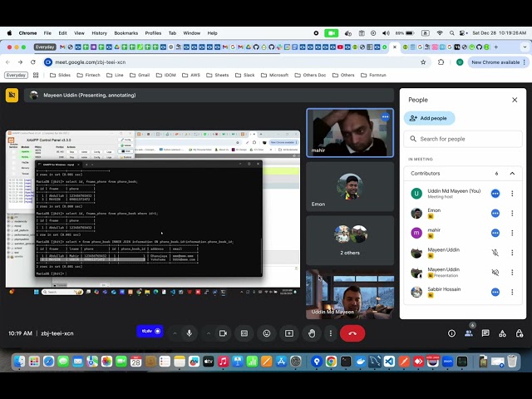Open Music app from the Dock
This screenshot has width=532, height=399.
click(x=223, y=362)
